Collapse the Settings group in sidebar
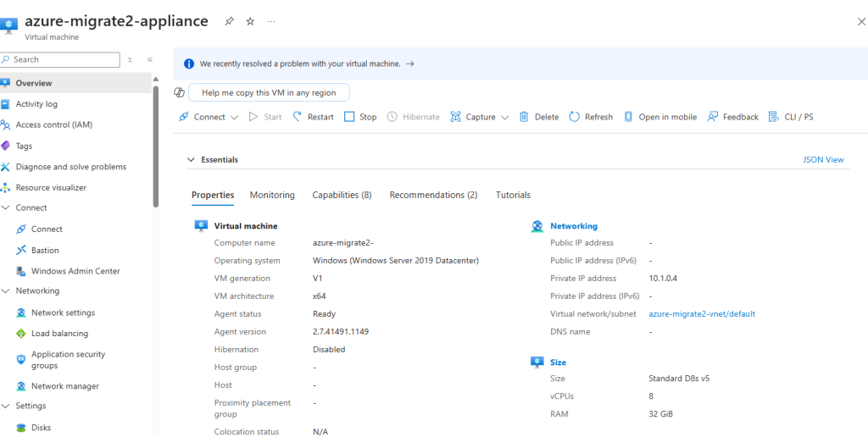Screen dimensions: 868x437 (6, 406)
